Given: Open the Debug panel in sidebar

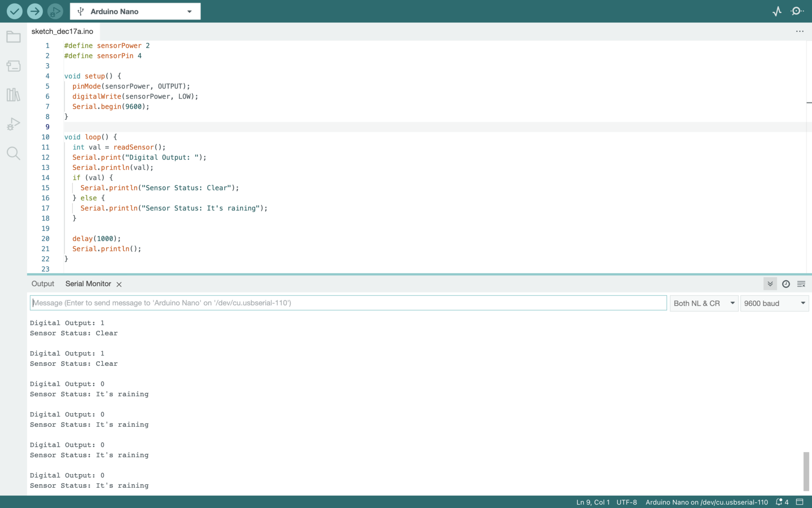Looking at the screenshot, I should (14, 124).
